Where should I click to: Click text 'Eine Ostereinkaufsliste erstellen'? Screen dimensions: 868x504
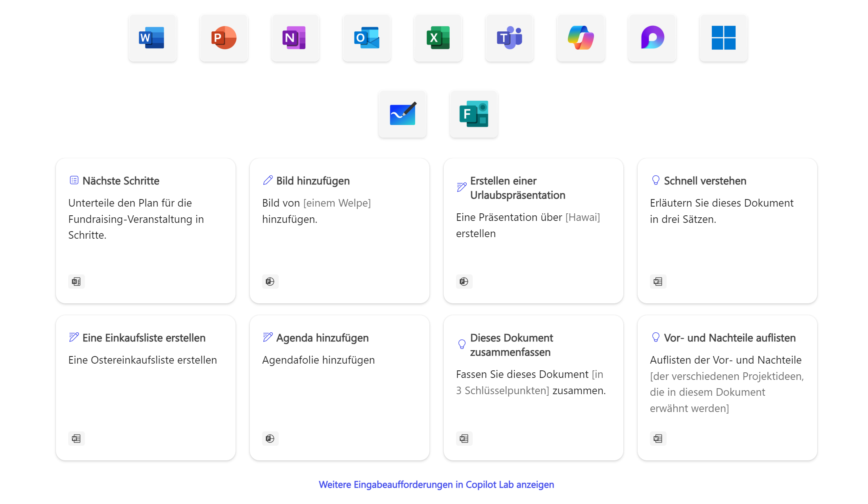point(142,360)
